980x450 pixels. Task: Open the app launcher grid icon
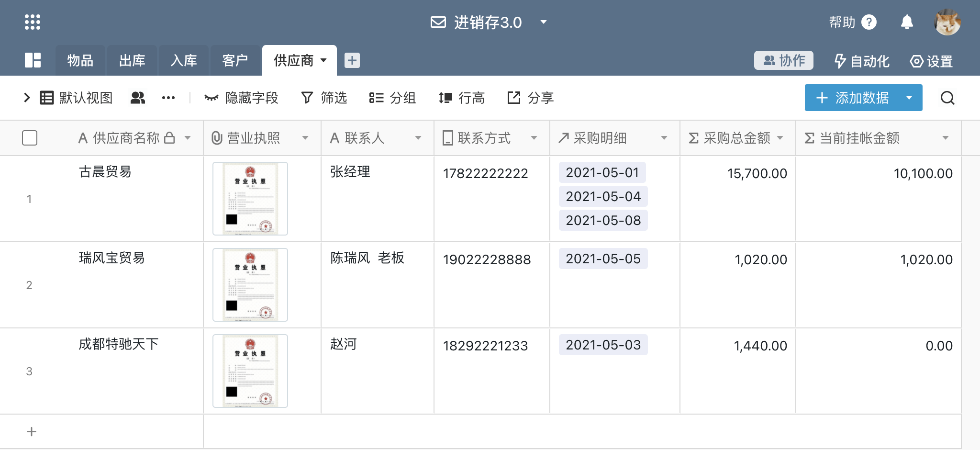point(33,22)
